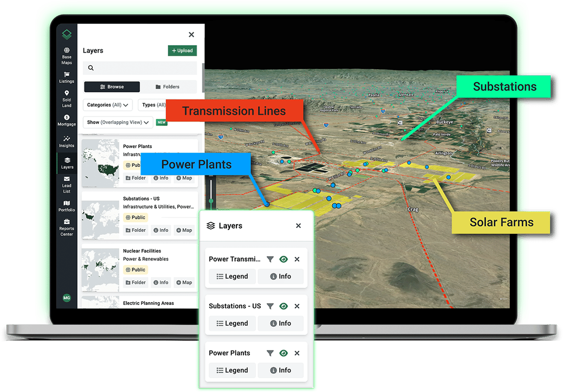Screen dimensions: 563x392
Task: Add the Power Plants card to Folder
Action: tap(135, 178)
